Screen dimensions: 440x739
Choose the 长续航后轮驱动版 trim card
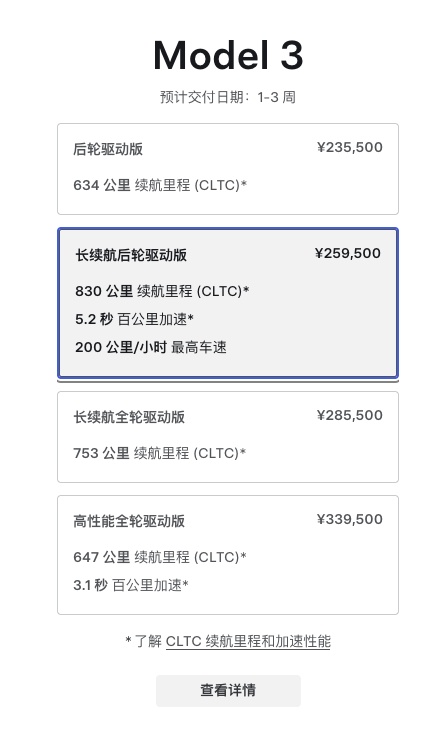pos(228,303)
